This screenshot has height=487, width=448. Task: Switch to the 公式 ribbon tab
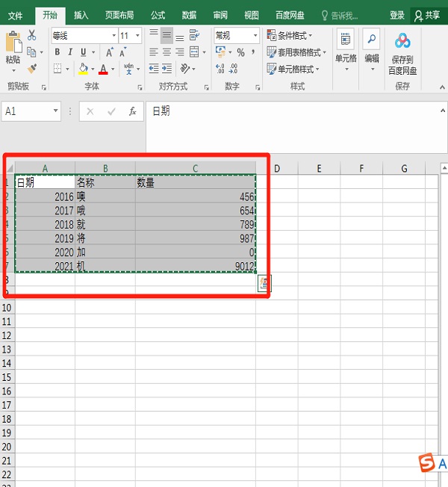(158, 15)
